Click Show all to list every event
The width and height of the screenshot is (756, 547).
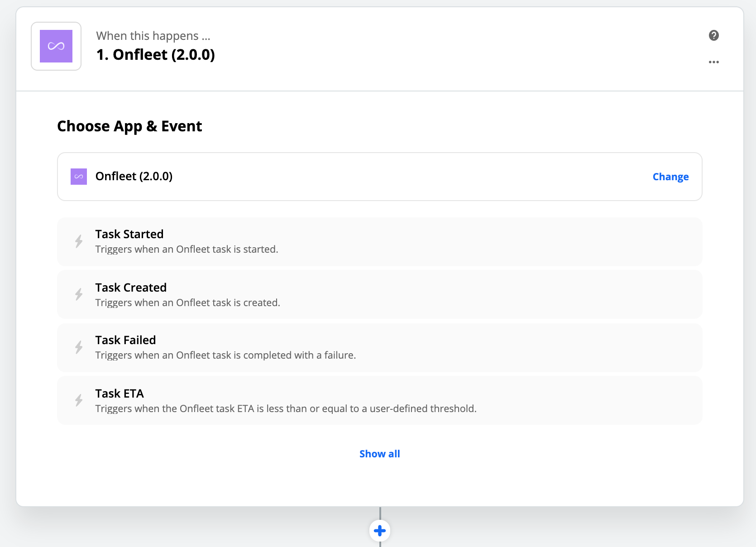380,454
